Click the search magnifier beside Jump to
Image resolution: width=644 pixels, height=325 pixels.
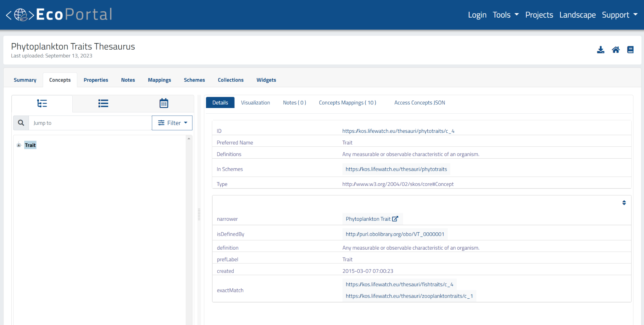[21, 123]
